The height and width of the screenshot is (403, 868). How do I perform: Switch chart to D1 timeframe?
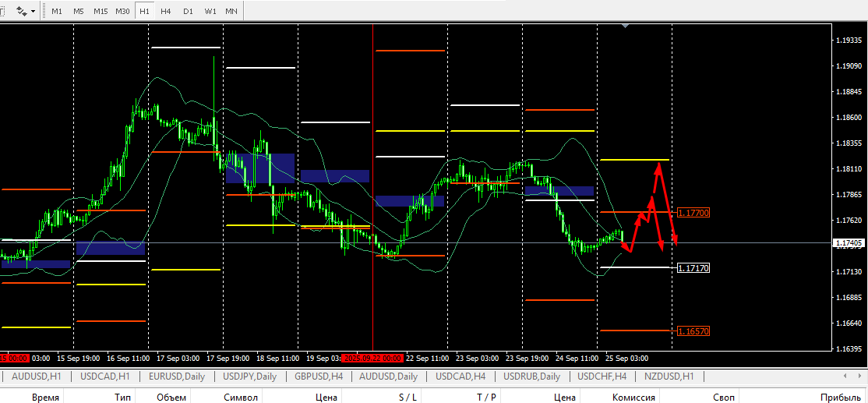tap(189, 10)
